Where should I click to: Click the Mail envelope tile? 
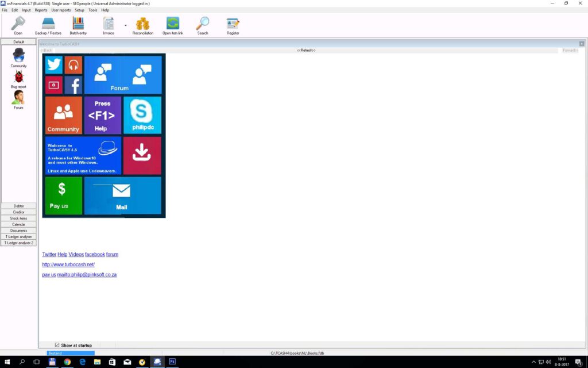pyautogui.click(x=123, y=195)
